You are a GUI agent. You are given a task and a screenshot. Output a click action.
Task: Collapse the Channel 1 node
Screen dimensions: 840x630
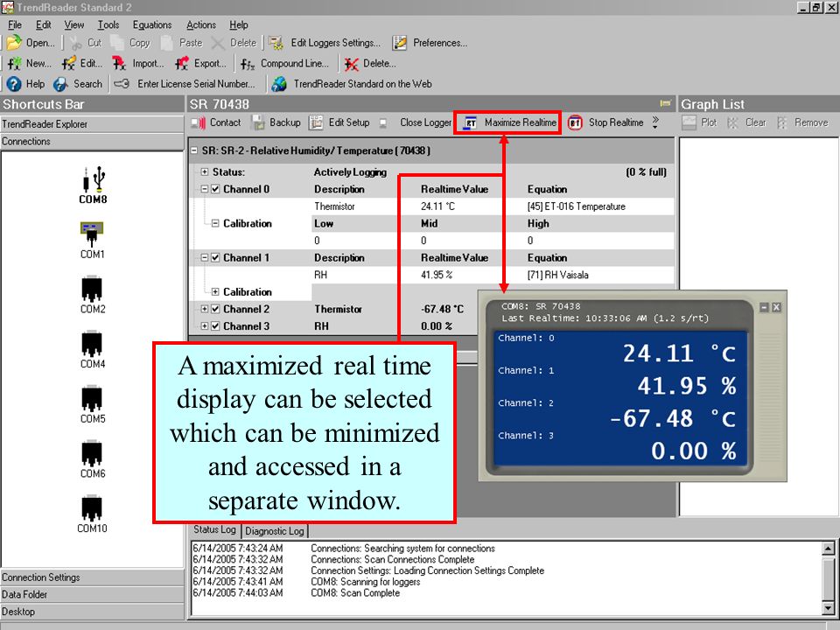coord(205,257)
